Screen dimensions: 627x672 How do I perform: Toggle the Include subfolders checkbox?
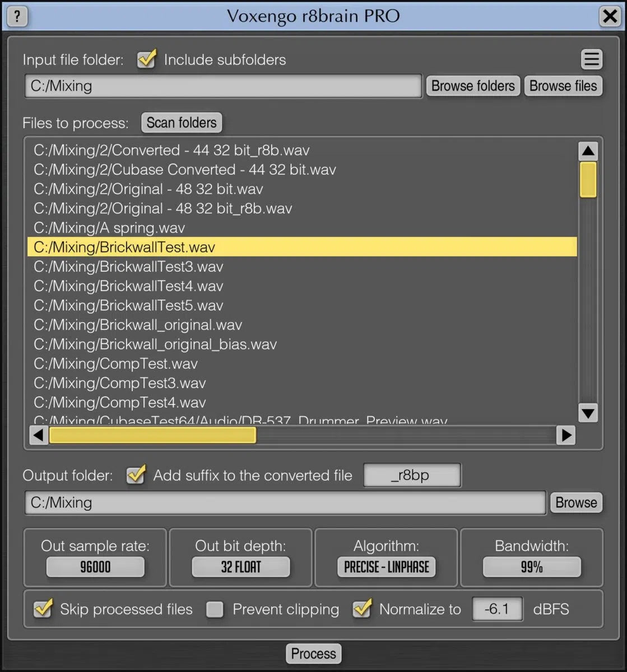point(147,59)
